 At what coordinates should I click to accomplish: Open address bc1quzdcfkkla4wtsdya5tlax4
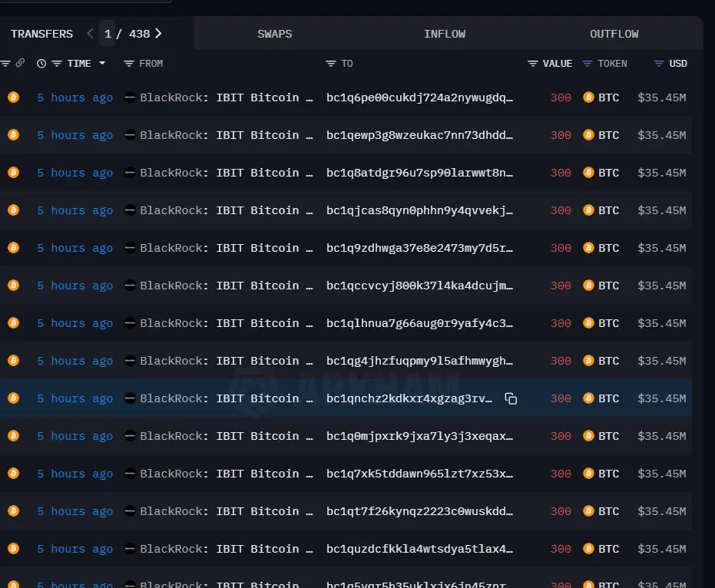tap(419, 549)
